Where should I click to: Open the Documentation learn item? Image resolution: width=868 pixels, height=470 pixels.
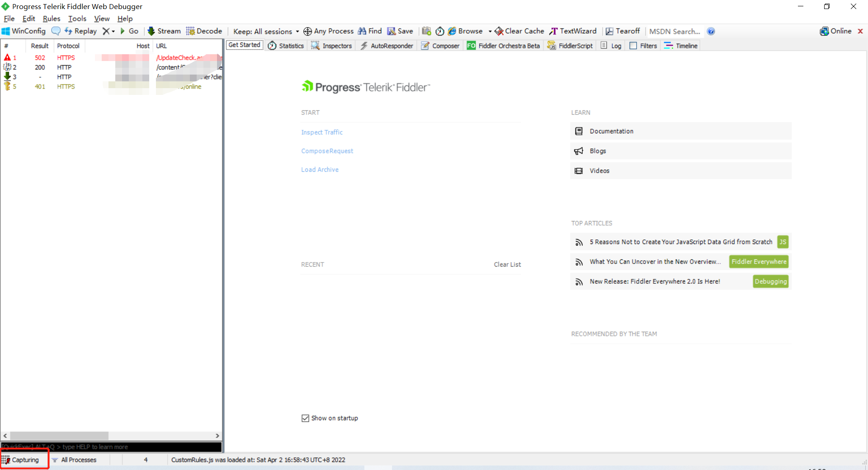(680, 131)
